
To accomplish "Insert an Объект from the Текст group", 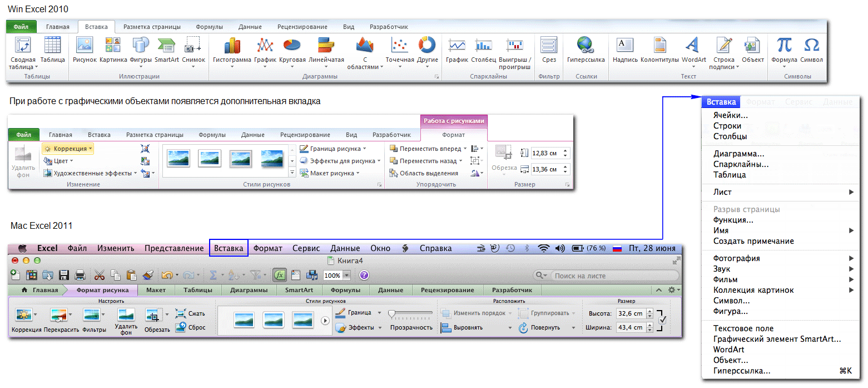I will 752,45.
